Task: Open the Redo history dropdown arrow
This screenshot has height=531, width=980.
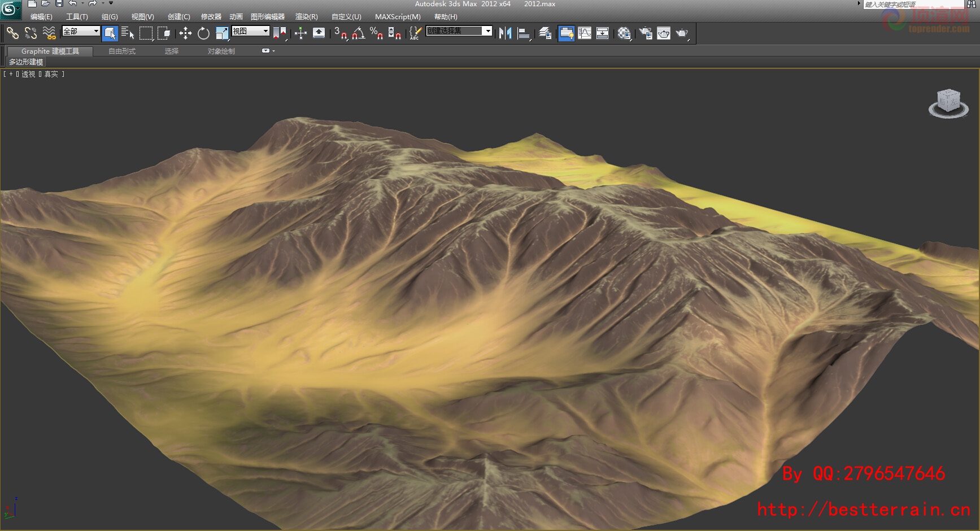Action: tap(103, 3)
